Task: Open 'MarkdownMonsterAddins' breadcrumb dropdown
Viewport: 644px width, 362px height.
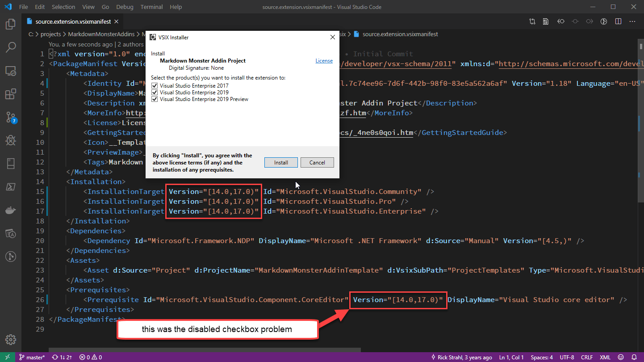Action: coord(102,34)
